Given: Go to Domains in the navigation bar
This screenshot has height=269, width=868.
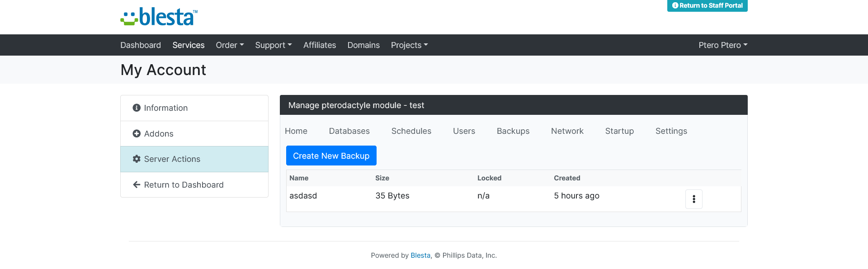Looking at the screenshot, I should pyautogui.click(x=363, y=45).
